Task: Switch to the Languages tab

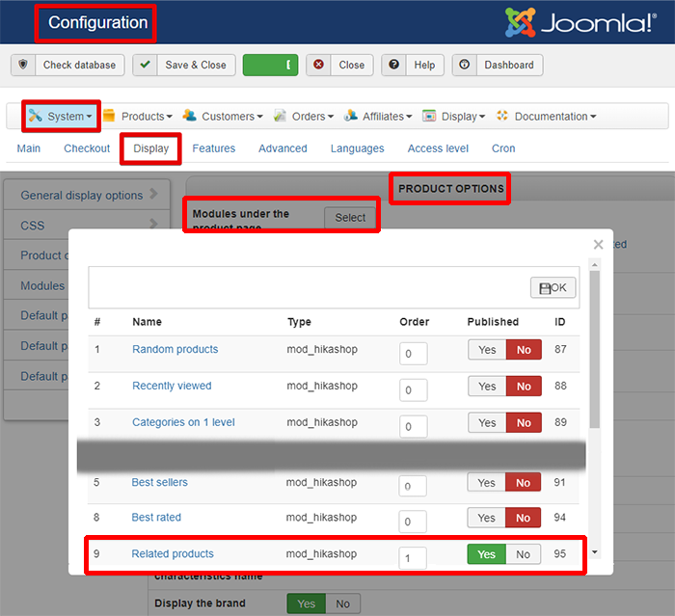Action: coord(357,148)
